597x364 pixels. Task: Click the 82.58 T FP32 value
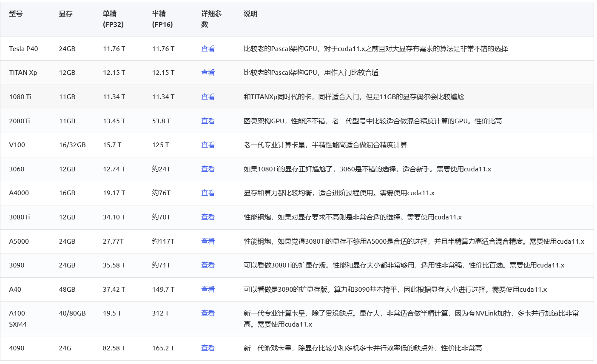114,348
